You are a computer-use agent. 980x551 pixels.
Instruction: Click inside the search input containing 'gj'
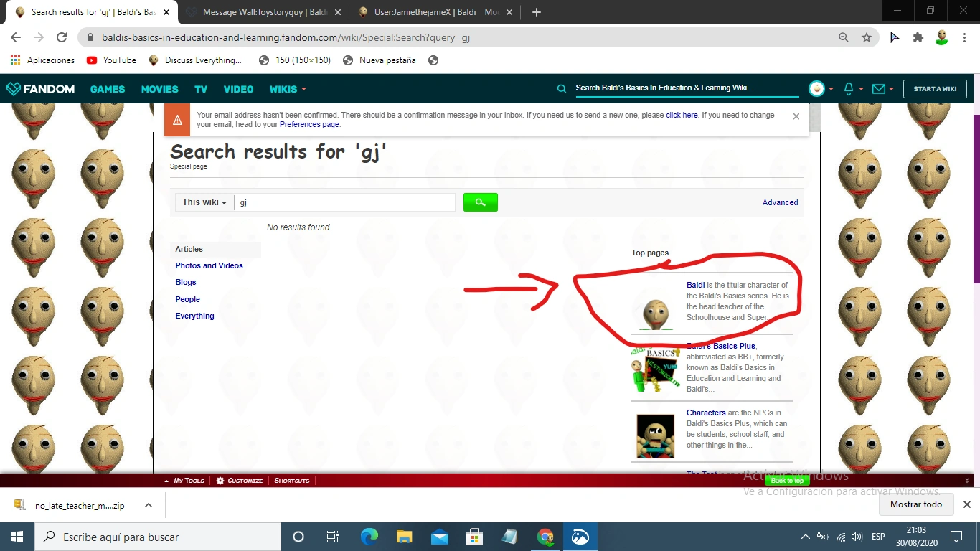(344, 202)
